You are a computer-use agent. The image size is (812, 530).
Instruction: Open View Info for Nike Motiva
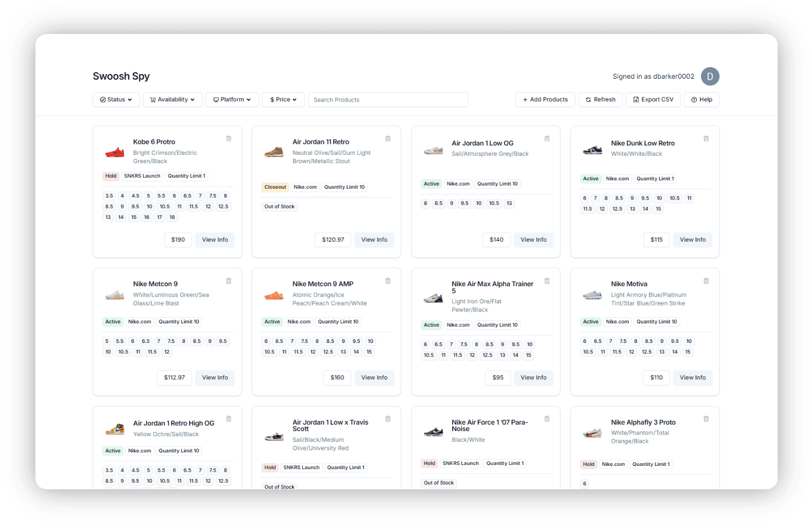693,378
